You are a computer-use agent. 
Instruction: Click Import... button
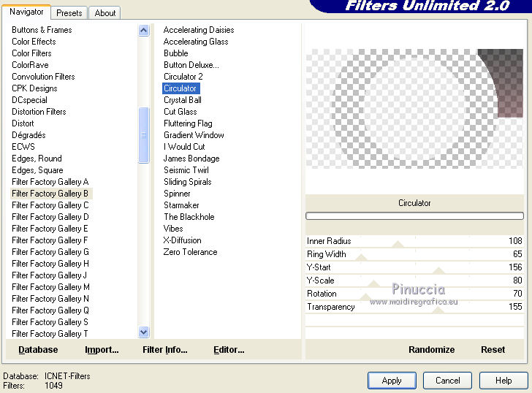(102, 350)
